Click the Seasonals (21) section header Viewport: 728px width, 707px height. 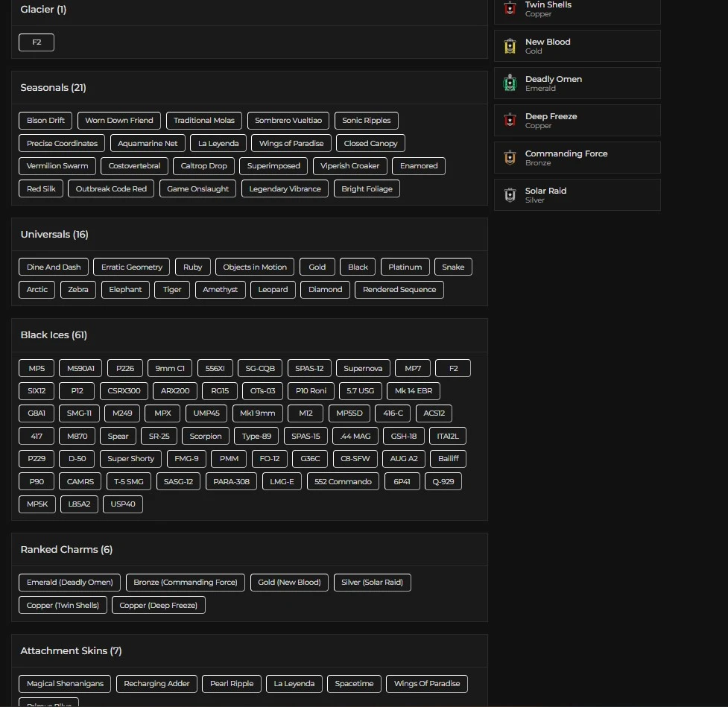click(x=53, y=88)
